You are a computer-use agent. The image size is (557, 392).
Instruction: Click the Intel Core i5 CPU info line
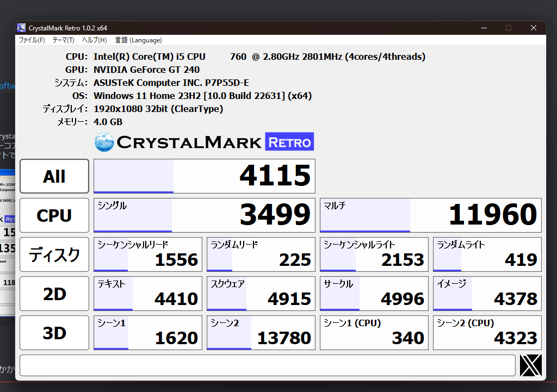point(259,57)
